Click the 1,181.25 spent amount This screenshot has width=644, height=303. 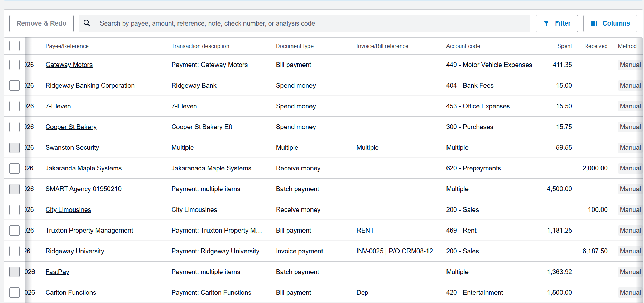[x=559, y=230]
